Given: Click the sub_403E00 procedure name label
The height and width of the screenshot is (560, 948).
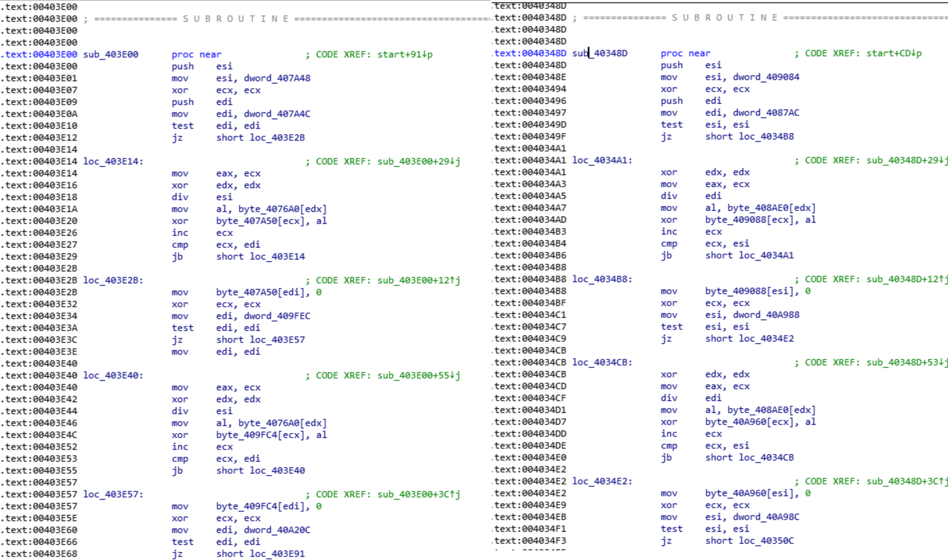Looking at the screenshot, I should tap(111, 54).
